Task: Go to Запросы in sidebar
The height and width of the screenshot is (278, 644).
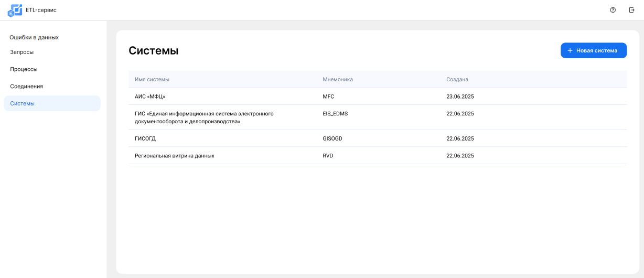Action: 22,52
